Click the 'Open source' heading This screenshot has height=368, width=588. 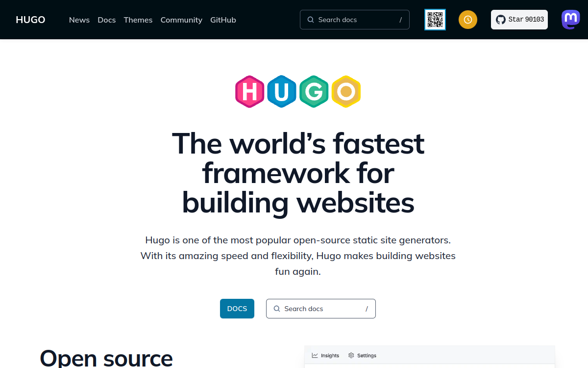pyautogui.click(x=106, y=358)
